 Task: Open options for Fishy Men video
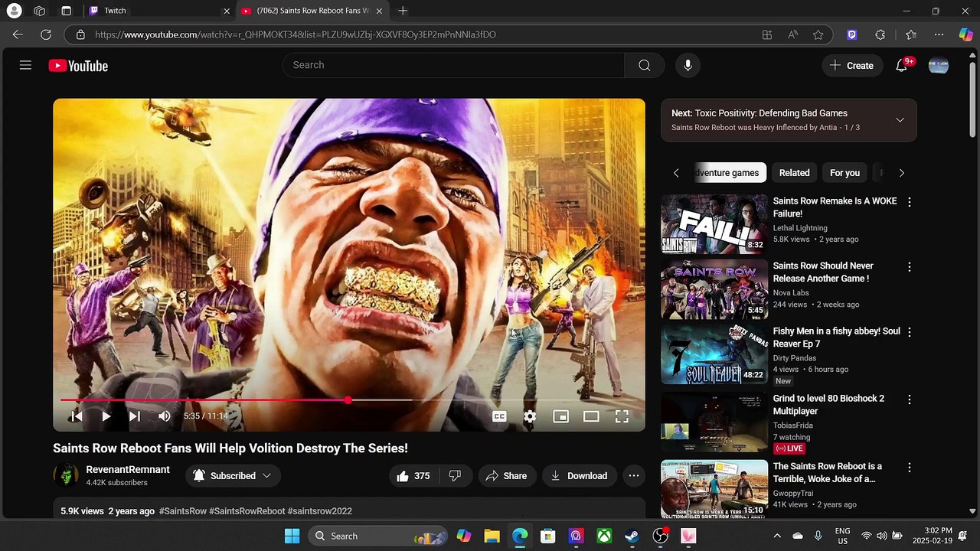coord(910,333)
